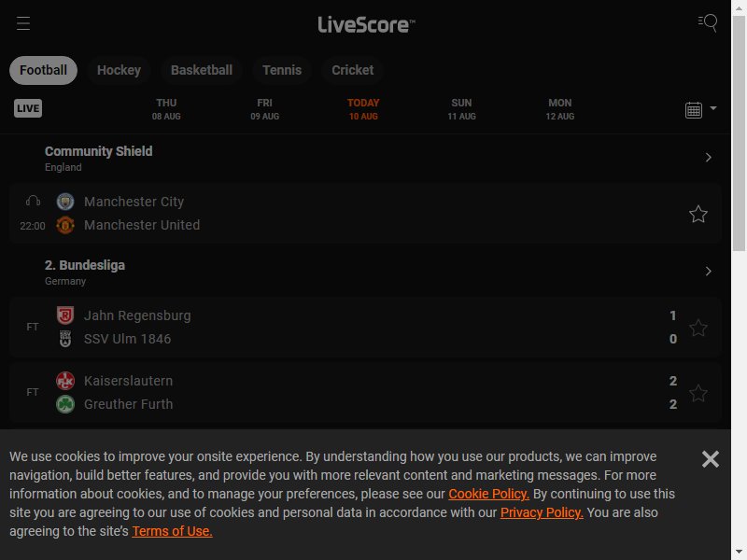Viewport: 747px width, 560px height.
Task: Click the Jahn Regensburg team name
Action: click(137, 315)
